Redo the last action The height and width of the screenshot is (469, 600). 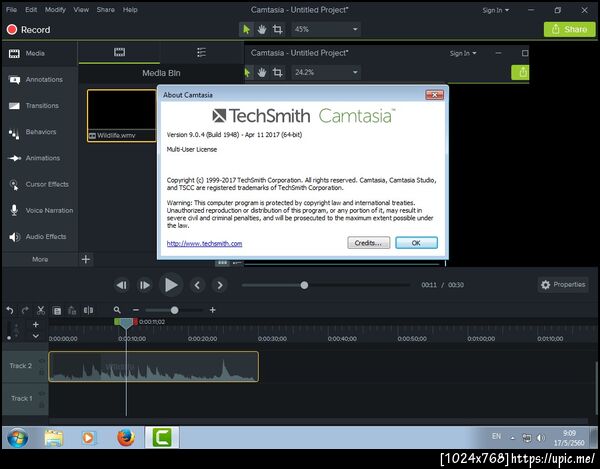[x=25, y=310]
